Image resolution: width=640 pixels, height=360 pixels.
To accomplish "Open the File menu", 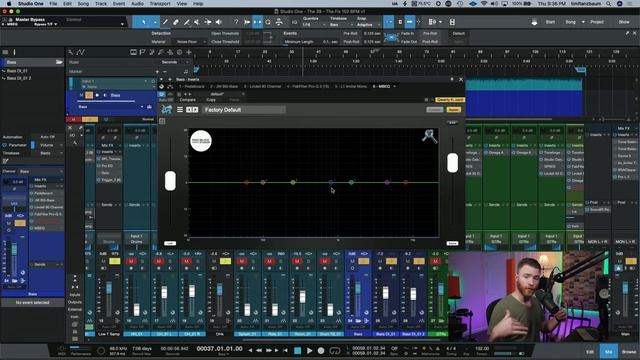I will 53,4.
